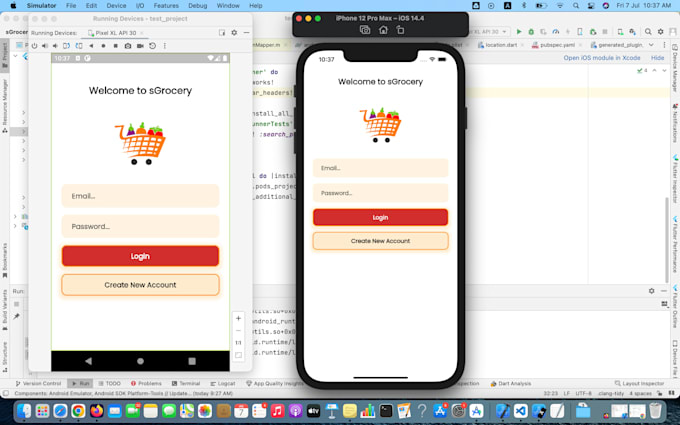Open Android Studio settings gear in toolbar
The image size is (680, 425).
[660, 32]
